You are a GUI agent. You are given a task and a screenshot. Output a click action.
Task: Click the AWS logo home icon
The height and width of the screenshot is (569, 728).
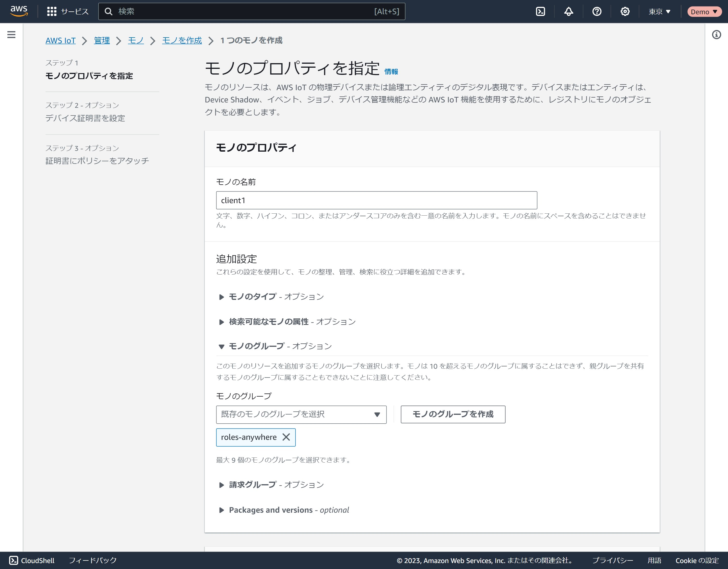[19, 11]
